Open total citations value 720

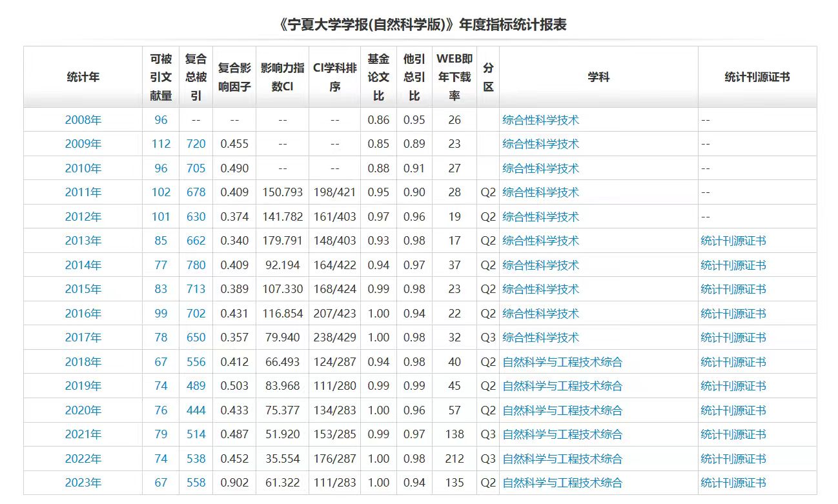coord(196,144)
